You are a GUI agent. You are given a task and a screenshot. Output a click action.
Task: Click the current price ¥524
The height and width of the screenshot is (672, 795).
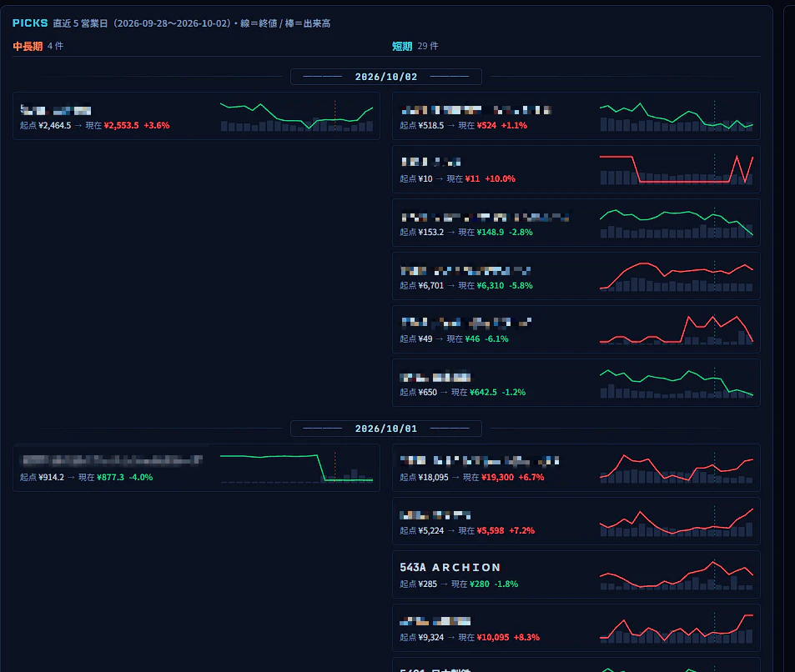pyautogui.click(x=486, y=125)
